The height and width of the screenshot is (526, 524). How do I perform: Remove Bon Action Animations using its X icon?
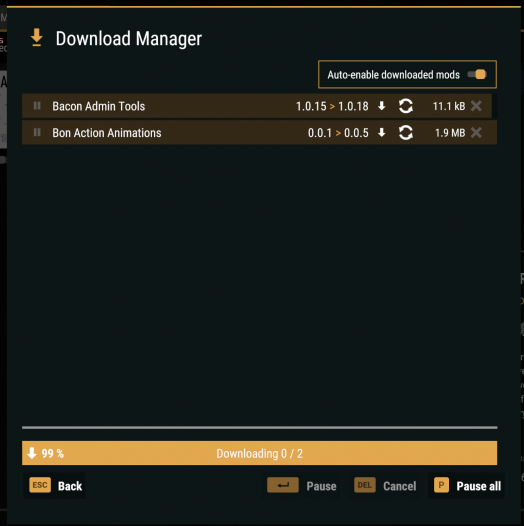(476, 133)
